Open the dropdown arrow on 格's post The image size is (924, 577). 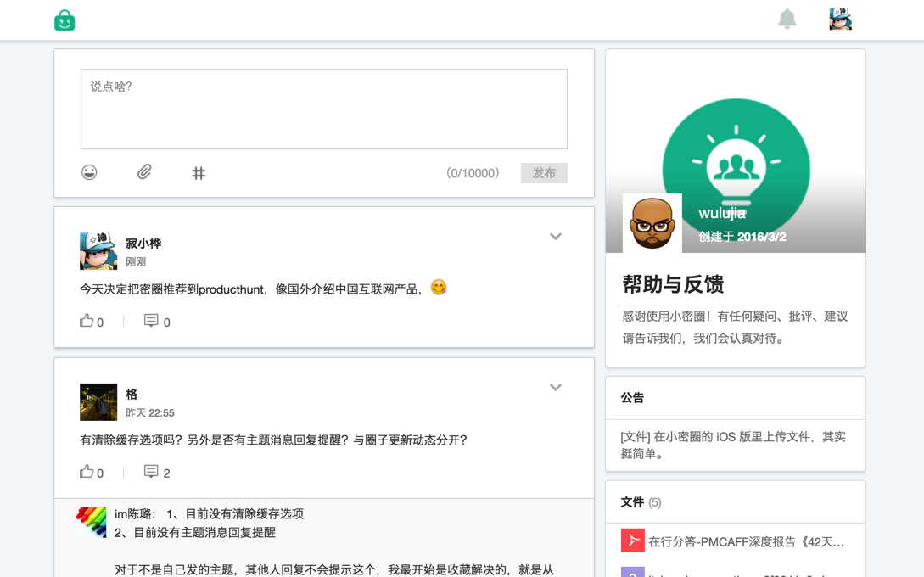click(556, 387)
